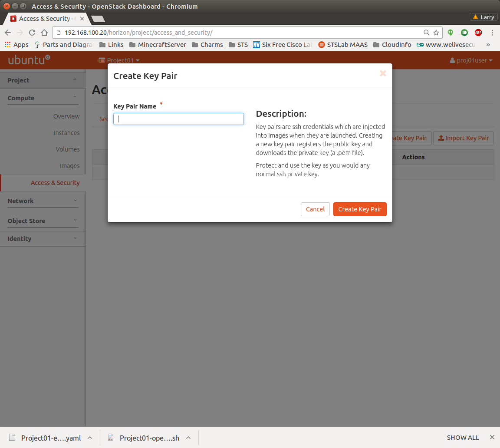This screenshot has height=448, width=500.
Task: Close the downloads bar
Action: (x=492, y=438)
